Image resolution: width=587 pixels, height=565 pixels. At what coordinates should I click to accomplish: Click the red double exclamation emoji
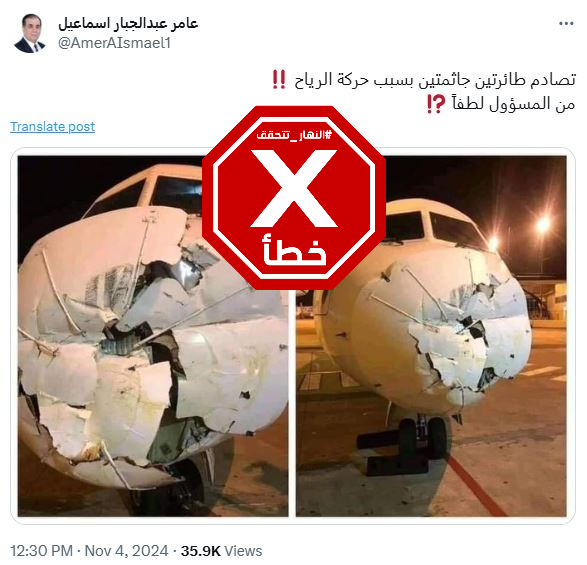coord(279,79)
